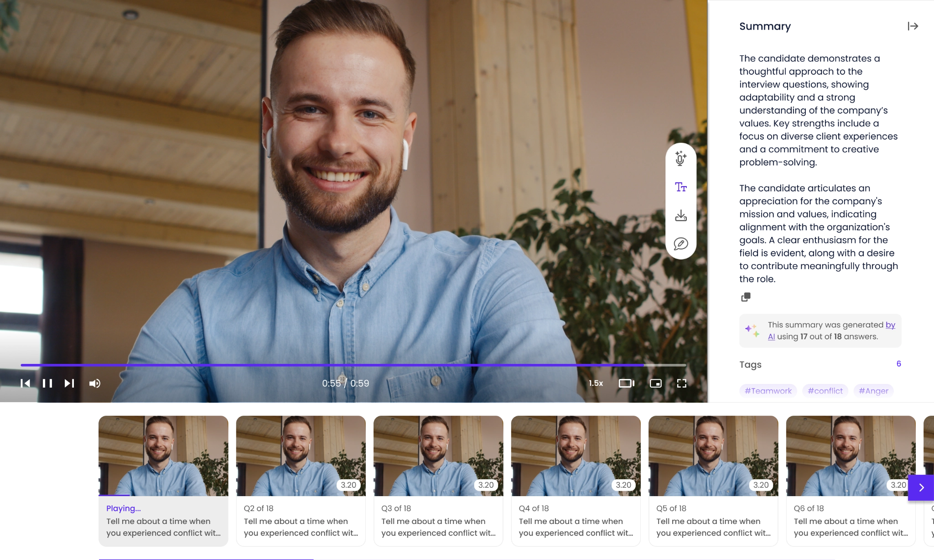Change the 1.5x playback speed
This screenshot has width=934, height=560.
[596, 384]
